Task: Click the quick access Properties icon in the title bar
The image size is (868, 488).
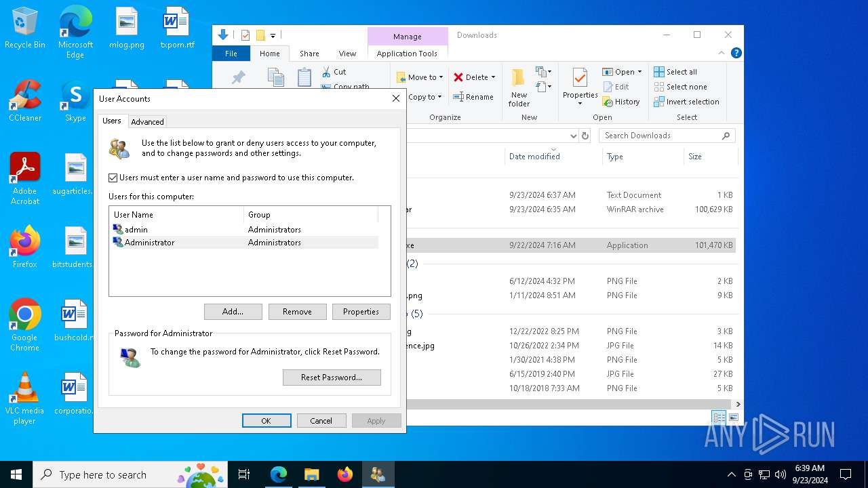Action: coord(245,35)
